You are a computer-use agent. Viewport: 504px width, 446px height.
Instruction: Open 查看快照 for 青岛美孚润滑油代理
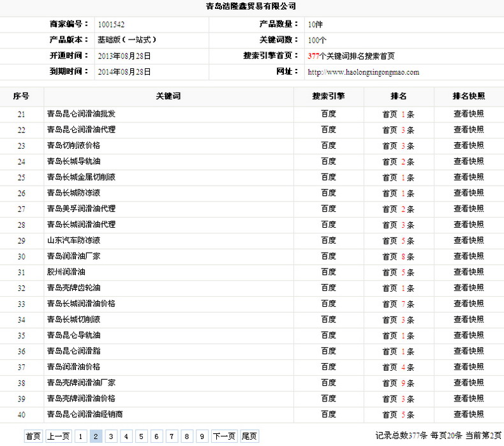(469, 209)
